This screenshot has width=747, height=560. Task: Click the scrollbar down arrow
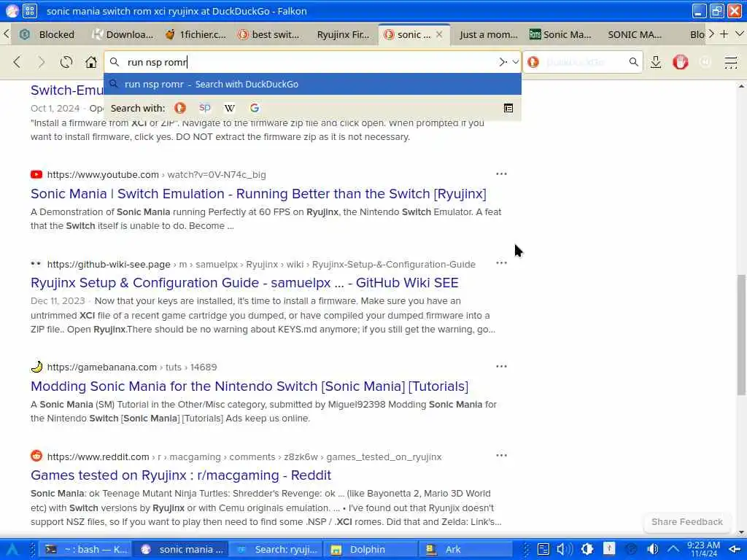pos(741,533)
